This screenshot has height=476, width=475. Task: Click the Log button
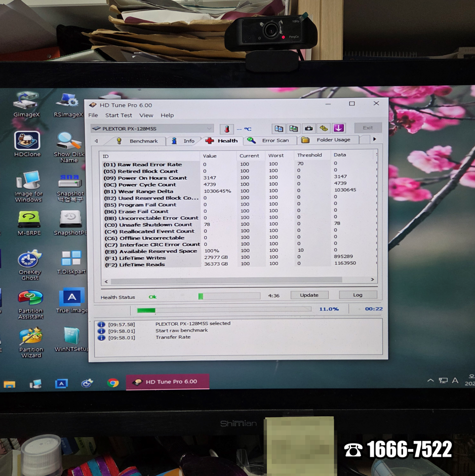[358, 295]
